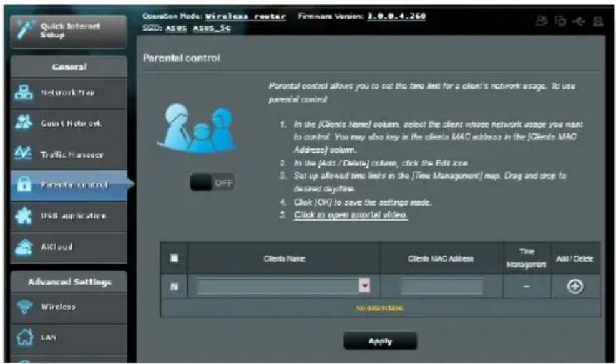Tick the select-all checkbox in table header
Viewport: 616px width, 364px height.
(x=174, y=258)
